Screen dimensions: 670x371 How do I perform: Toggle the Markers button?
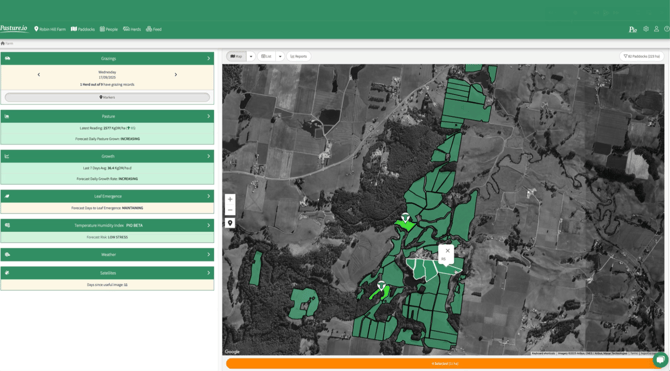click(x=107, y=97)
